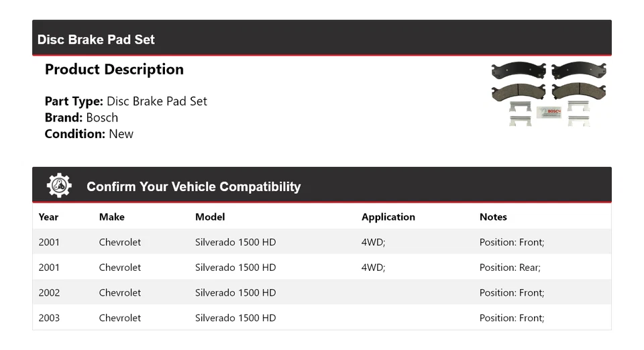Screen dimensions: 644x350
Task: Select the Application column header
Action: pos(388,217)
